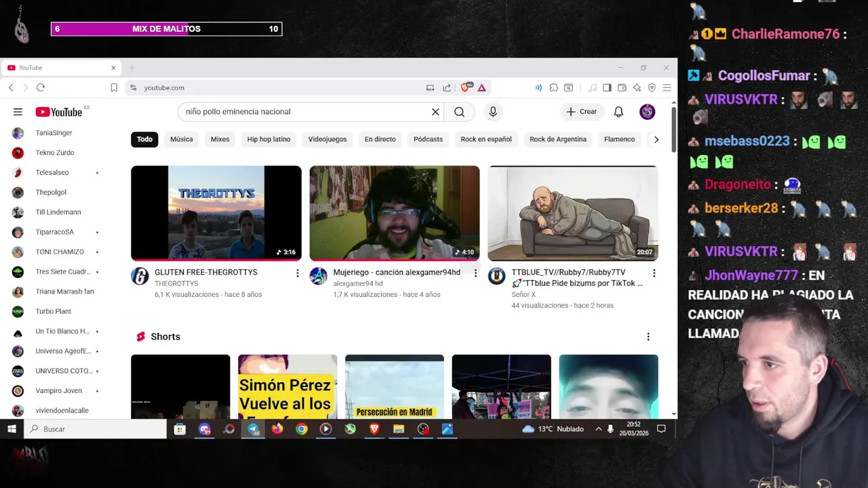Select the Mixes filter chip
Viewport: 868px width, 488px height.
(220, 139)
